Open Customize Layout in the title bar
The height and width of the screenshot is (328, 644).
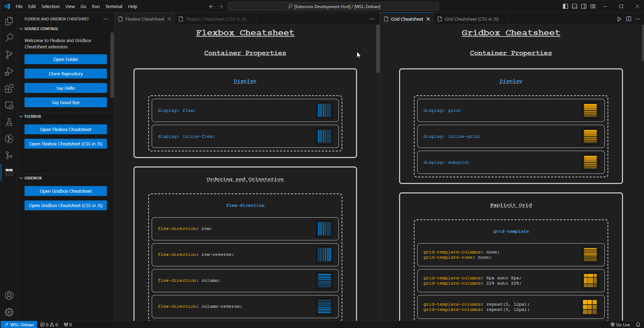click(593, 6)
